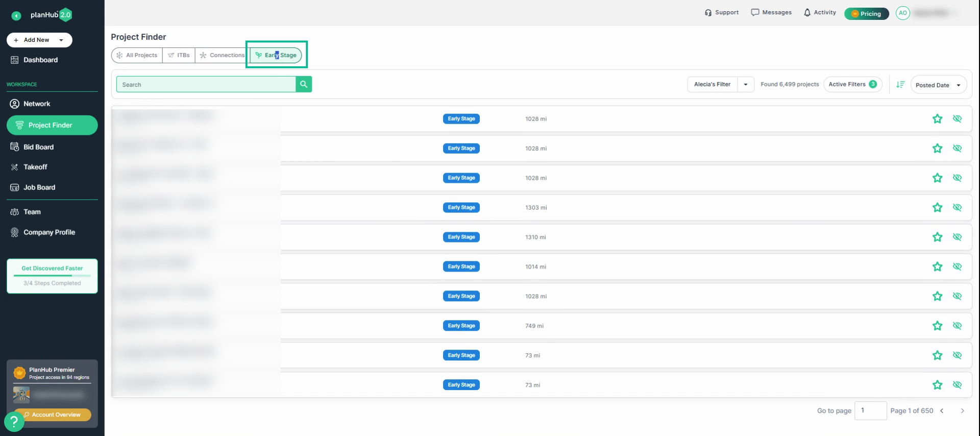Toggle the sort order icon beside Posted Date
Viewport: 980px width, 436px height.
coord(900,85)
